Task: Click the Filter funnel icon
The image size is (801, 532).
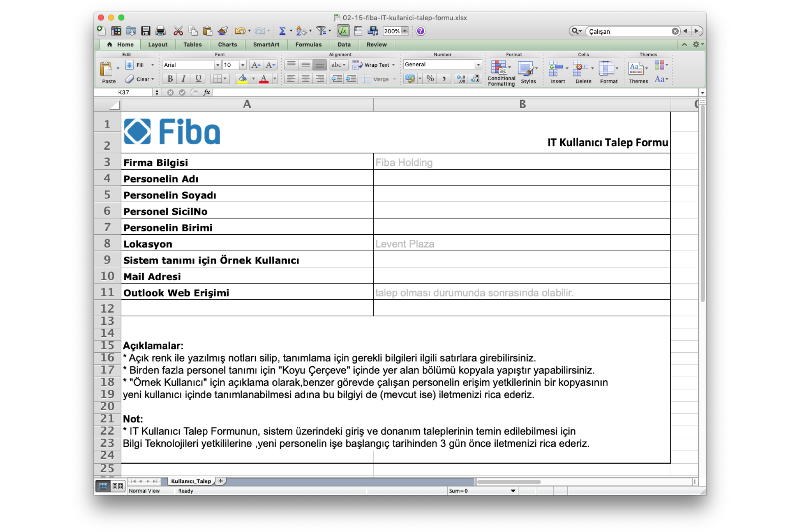Action: pos(321,30)
